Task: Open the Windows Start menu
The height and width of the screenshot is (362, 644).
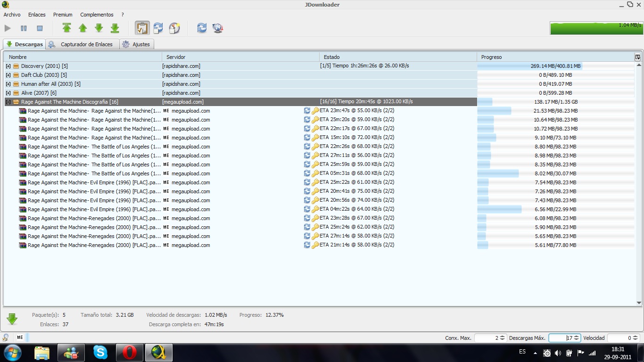Action: tap(12, 353)
